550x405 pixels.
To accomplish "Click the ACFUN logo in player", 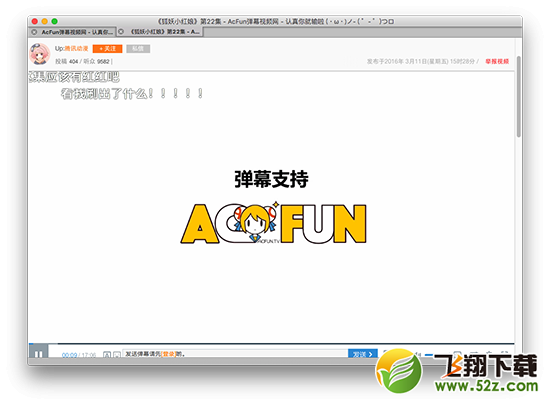I will click(x=274, y=223).
